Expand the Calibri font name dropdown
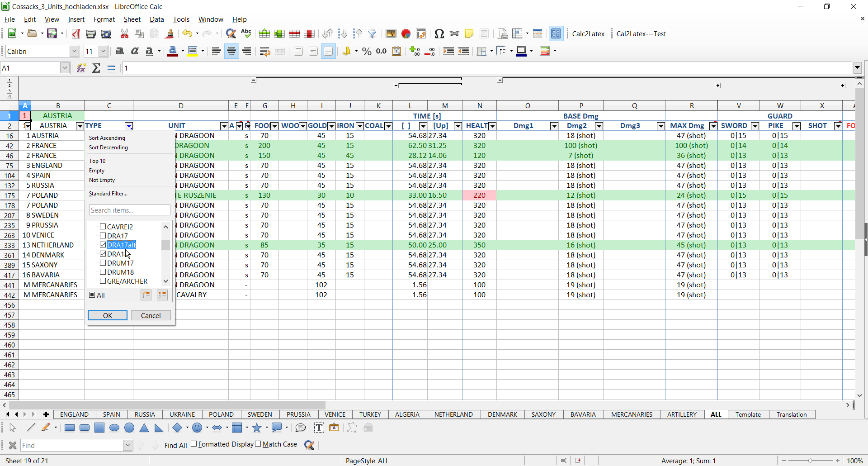 [x=75, y=52]
